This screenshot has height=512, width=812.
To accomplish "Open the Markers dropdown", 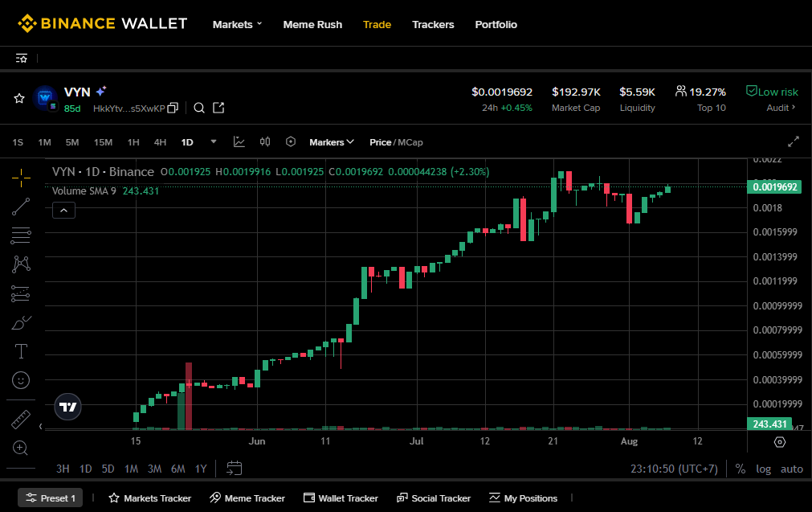I will 332,142.
